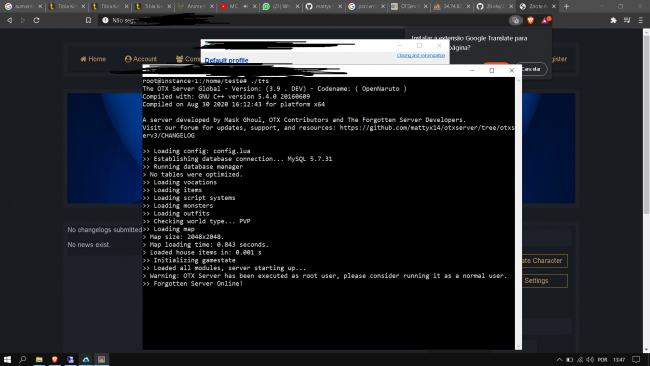This screenshot has width=650, height=366.
Task: Bookmark this page with bookmark icon
Action: pyautogui.click(x=88, y=20)
